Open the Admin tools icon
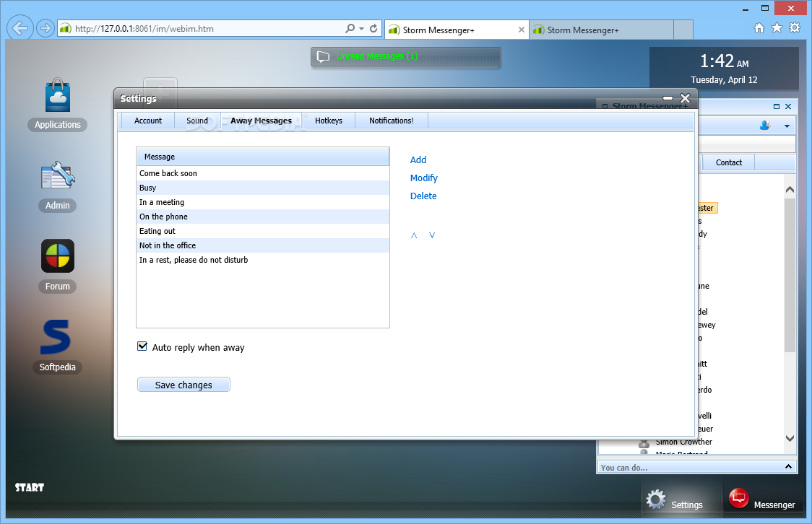 pos(58,175)
